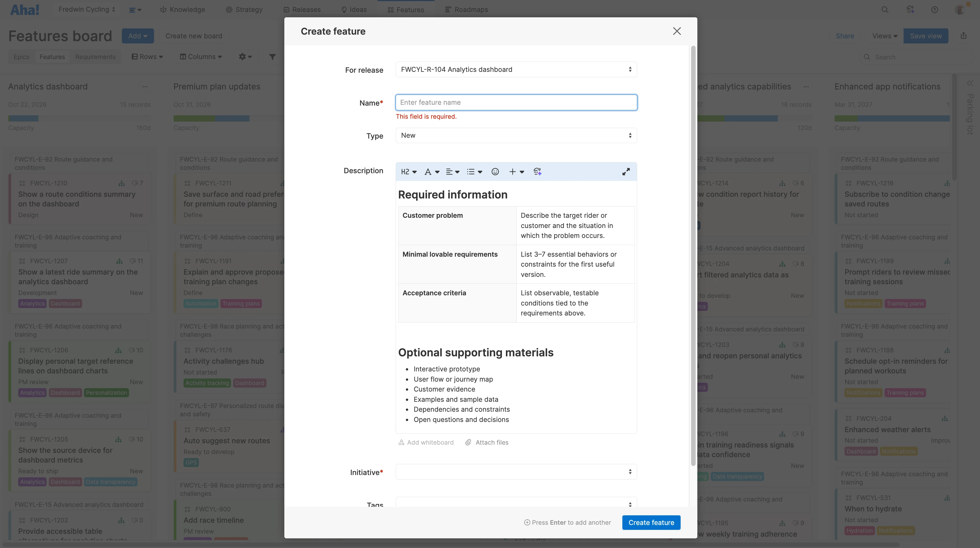Image resolution: width=980 pixels, height=548 pixels.
Task: Launch the AI assistant in description toolbar
Action: 537,172
